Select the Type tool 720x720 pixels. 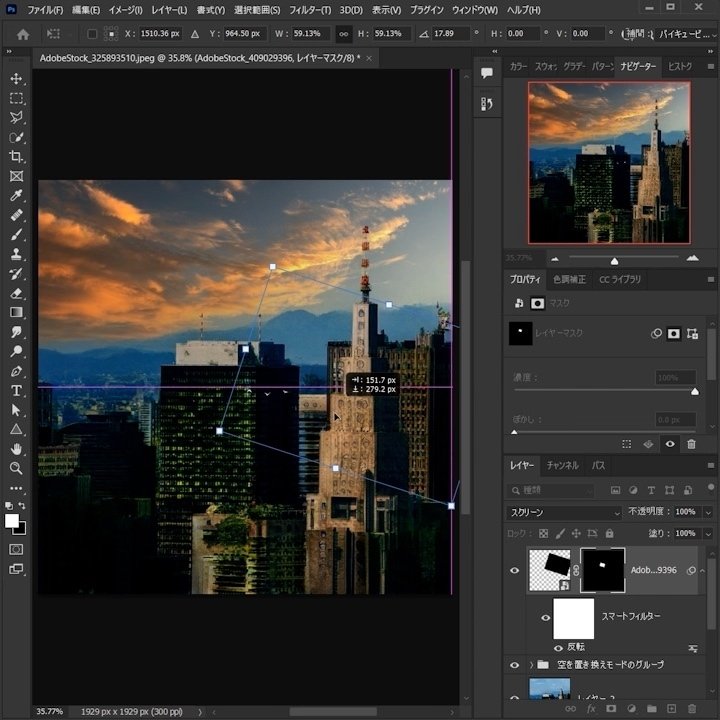coord(16,390)
